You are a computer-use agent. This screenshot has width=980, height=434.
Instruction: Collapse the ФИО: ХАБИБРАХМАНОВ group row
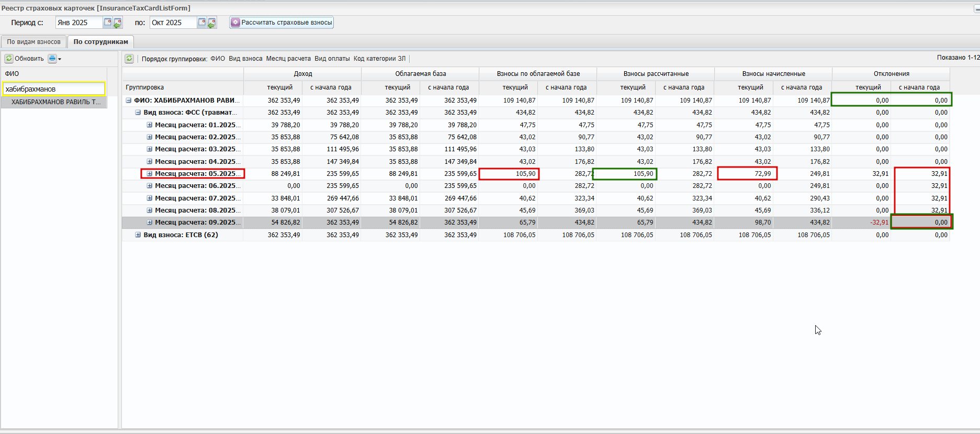(x=128, y=101)
